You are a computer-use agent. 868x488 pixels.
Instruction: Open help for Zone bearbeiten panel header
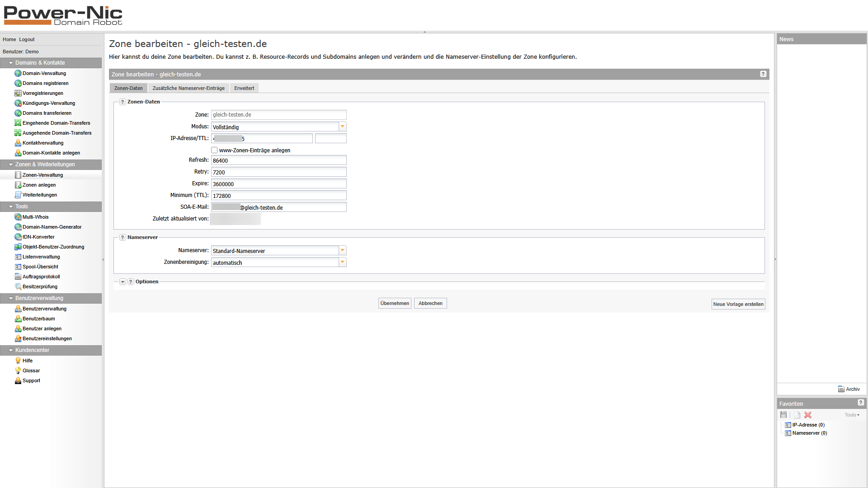[763, 74]
